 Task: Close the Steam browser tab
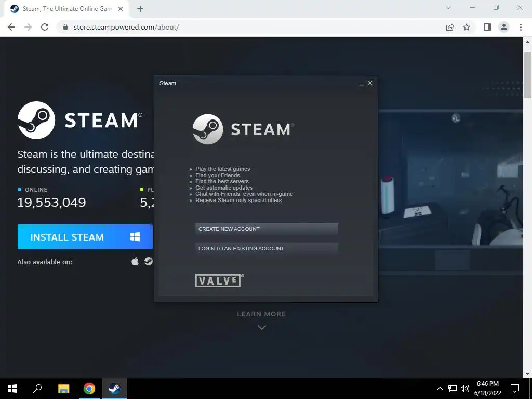point(121,9)
